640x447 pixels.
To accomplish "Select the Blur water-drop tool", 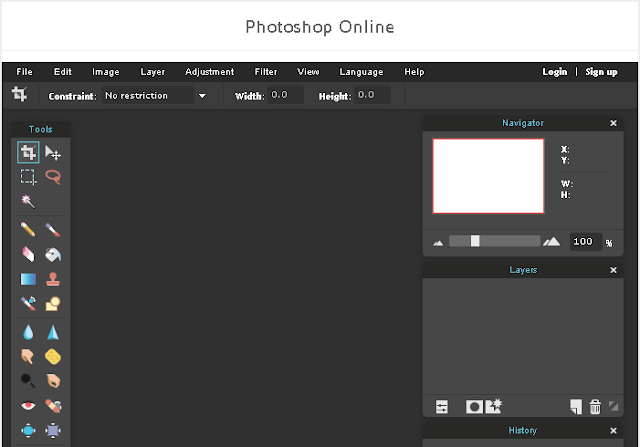I will point(28,332).
